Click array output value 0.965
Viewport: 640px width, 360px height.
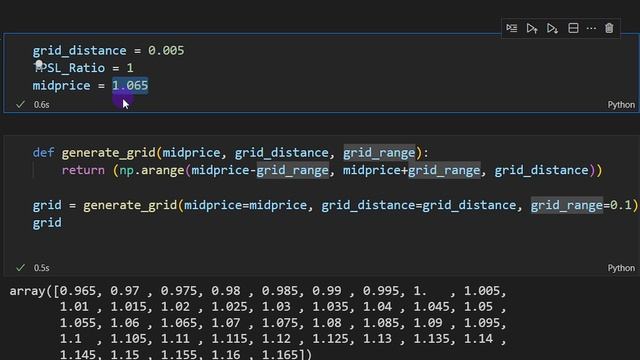coord(78,291)
